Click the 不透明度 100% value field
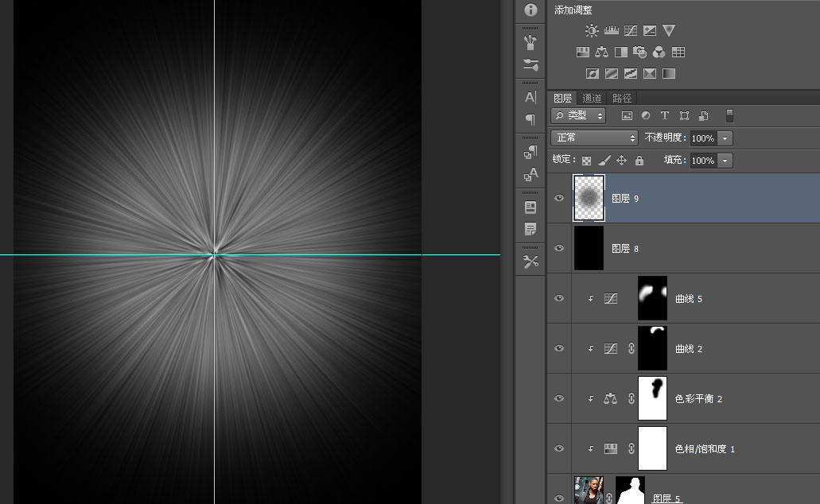The height and width of the screenshot is (504, 820). [x=703, y=138]
